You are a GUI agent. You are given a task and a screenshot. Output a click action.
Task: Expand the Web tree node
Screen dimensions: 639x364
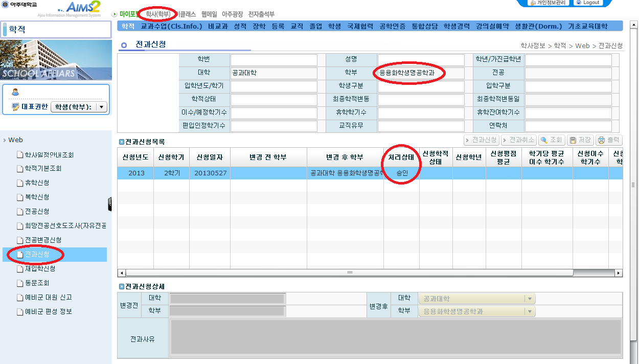(5, 140)
